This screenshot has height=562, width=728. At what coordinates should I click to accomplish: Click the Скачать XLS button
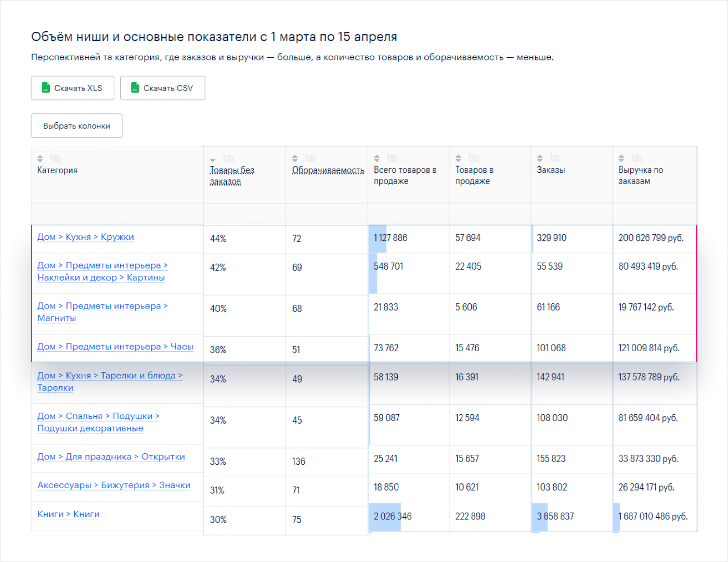point(72,87)
